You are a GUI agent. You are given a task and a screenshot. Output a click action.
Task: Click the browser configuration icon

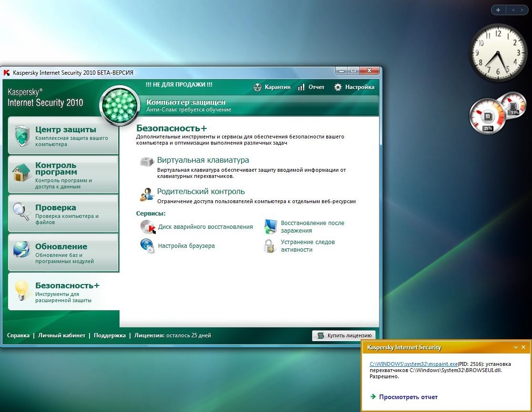[148, 246]
